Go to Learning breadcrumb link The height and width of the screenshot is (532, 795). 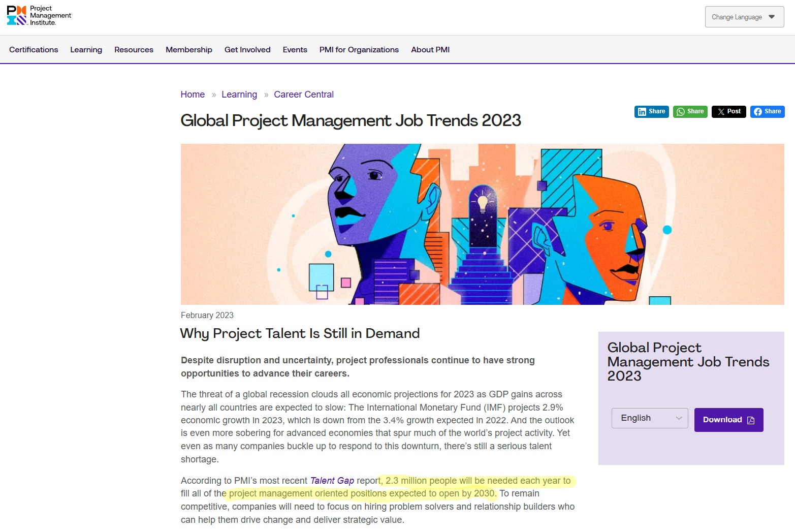pos(239,95)
